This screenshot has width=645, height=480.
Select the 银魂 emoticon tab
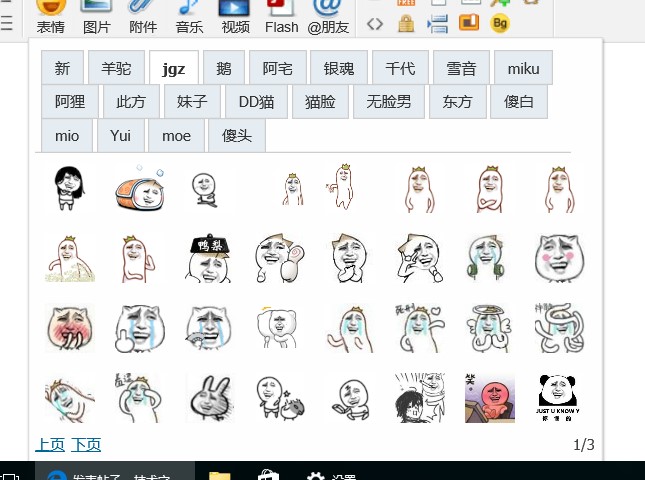(339, 68)
